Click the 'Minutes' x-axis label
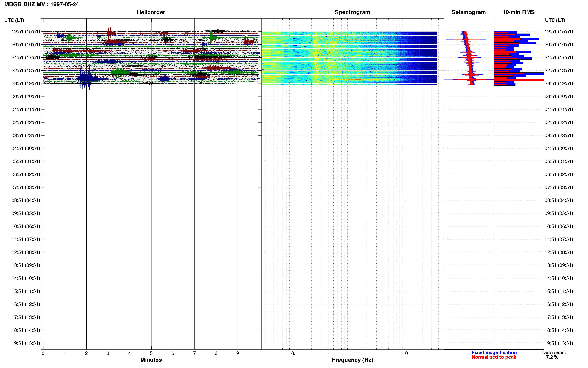This screenshot has width=588, height=368. [x=151, y=360]
